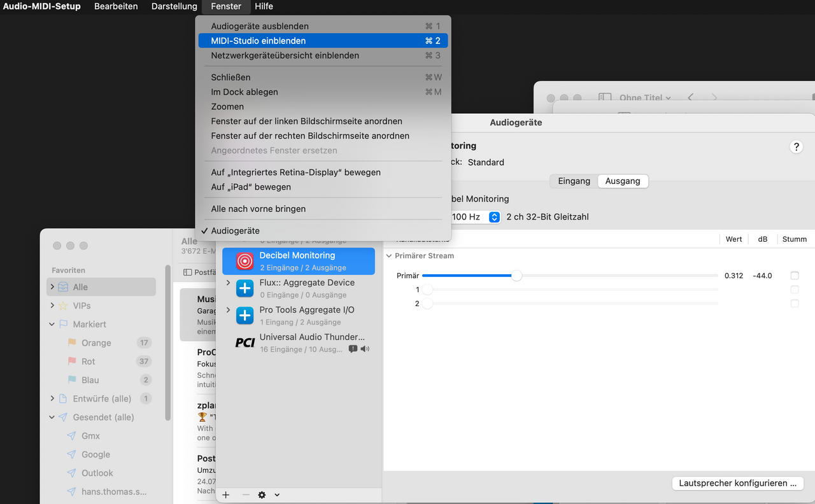Expand the Pro Tools Aggregate I/O row
This screenshot has height=504, width=815.
point(229,310)
